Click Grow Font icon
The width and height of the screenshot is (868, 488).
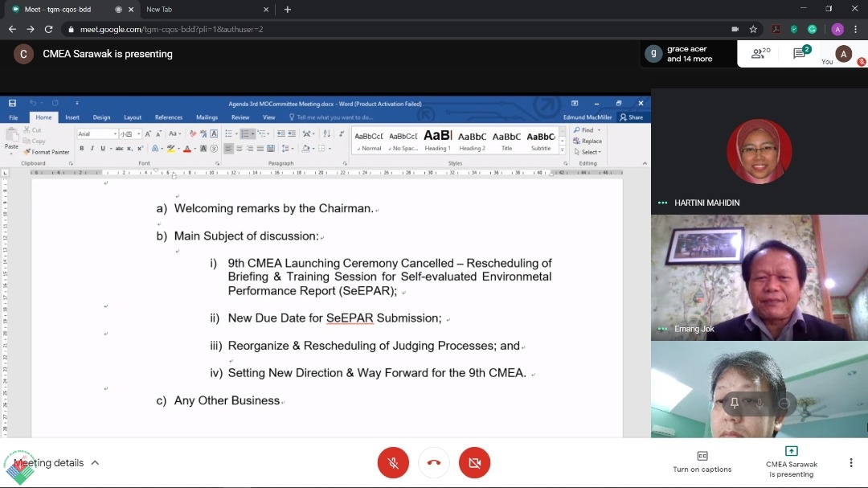pyautogui.click(x=148, y=134)
